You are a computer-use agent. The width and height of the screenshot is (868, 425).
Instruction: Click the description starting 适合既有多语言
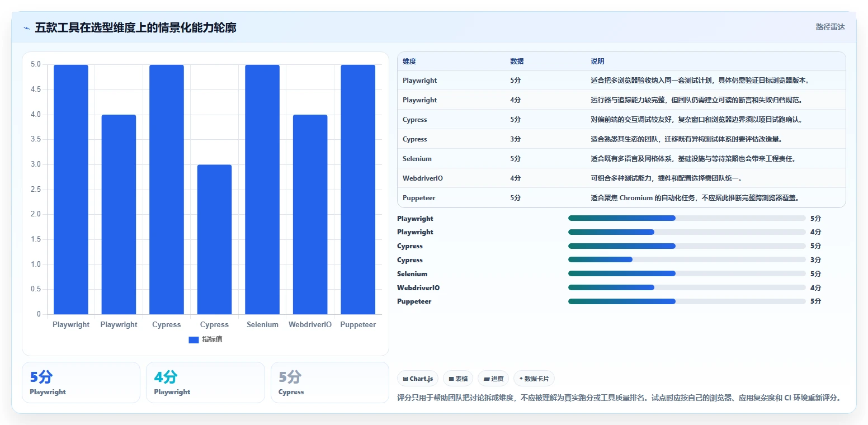coord(693,159)
